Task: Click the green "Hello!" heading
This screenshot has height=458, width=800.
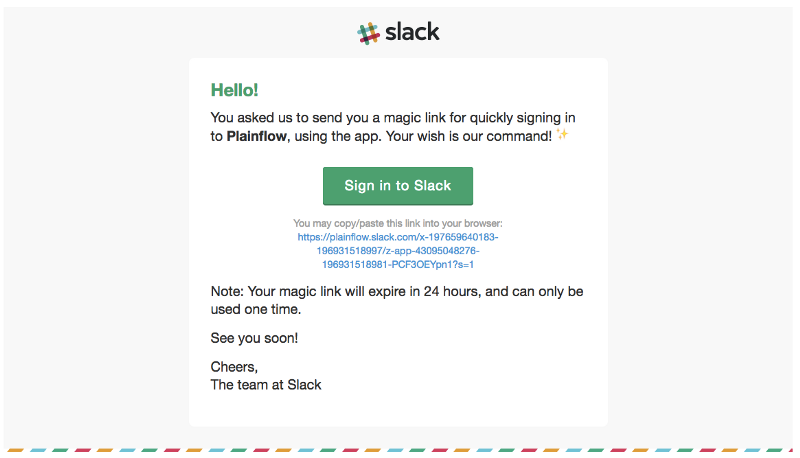Action: 235,90
